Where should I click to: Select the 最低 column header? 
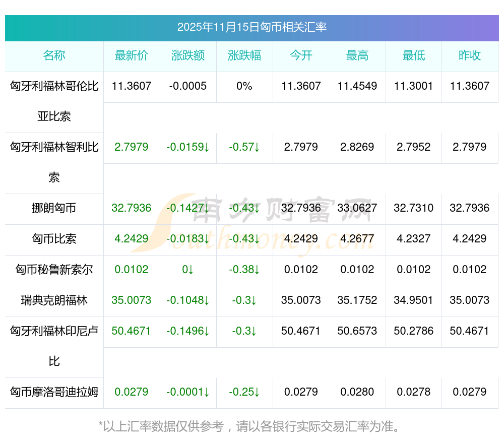(414, 56)
